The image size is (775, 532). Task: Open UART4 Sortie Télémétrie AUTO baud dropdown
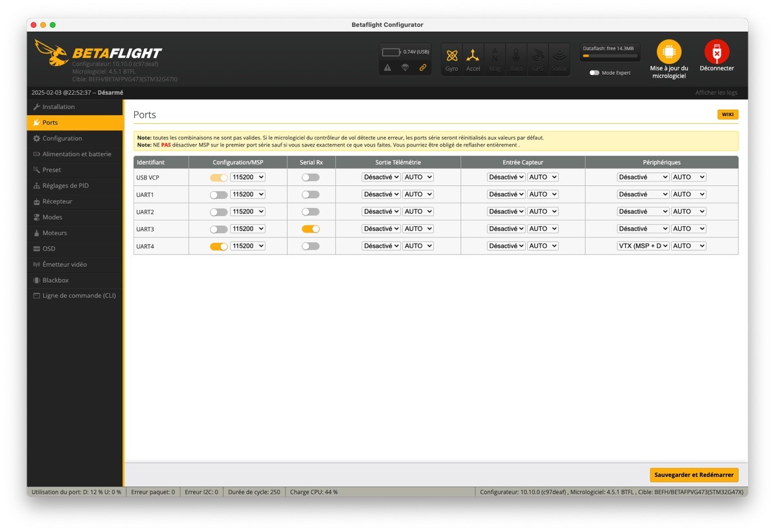point(418,246)
